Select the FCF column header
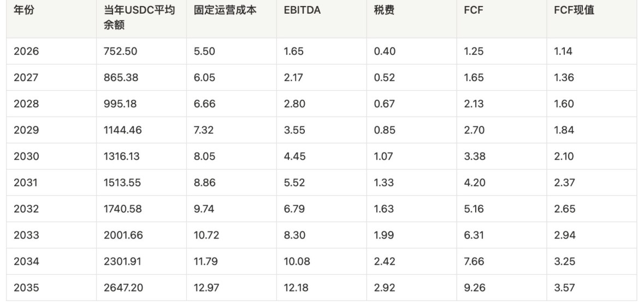This screenshot has height=308, width=644. (x=474, y=10)
